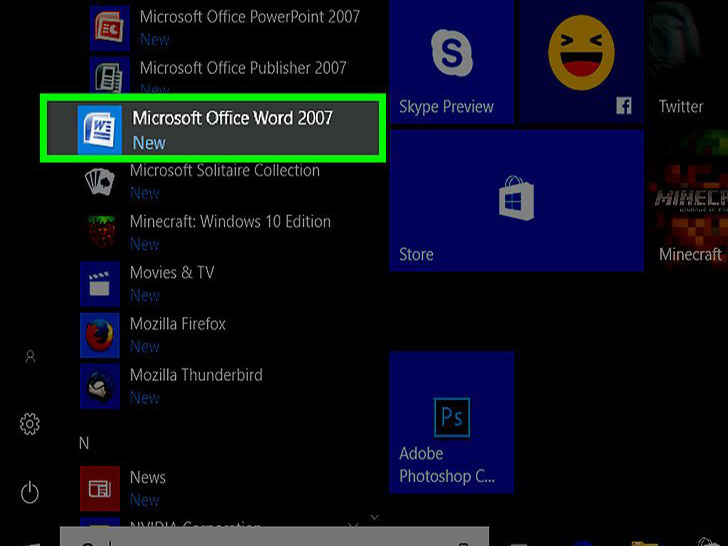Open the Store tile

click(x=515, y=201)
